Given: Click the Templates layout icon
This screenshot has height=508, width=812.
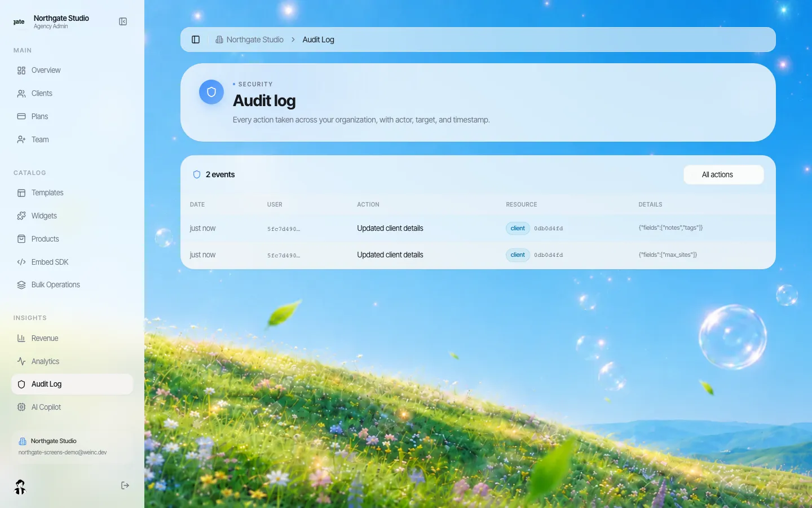Looking at the screenshot, I should 21,193.
